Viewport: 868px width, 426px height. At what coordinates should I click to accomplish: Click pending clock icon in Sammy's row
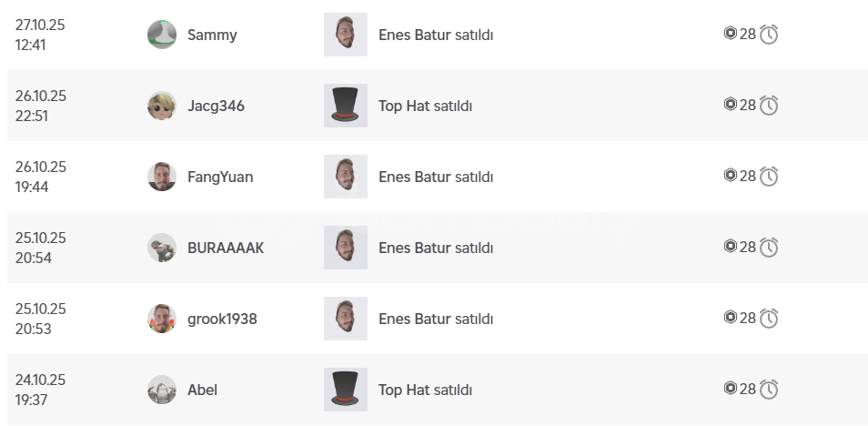coord(769,35)
